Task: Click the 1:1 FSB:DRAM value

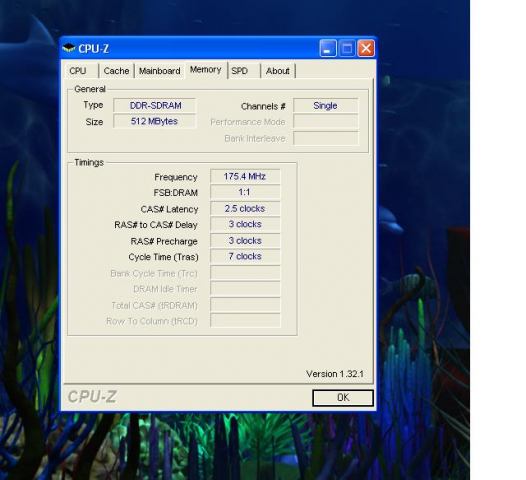Action: coord(245,192)
